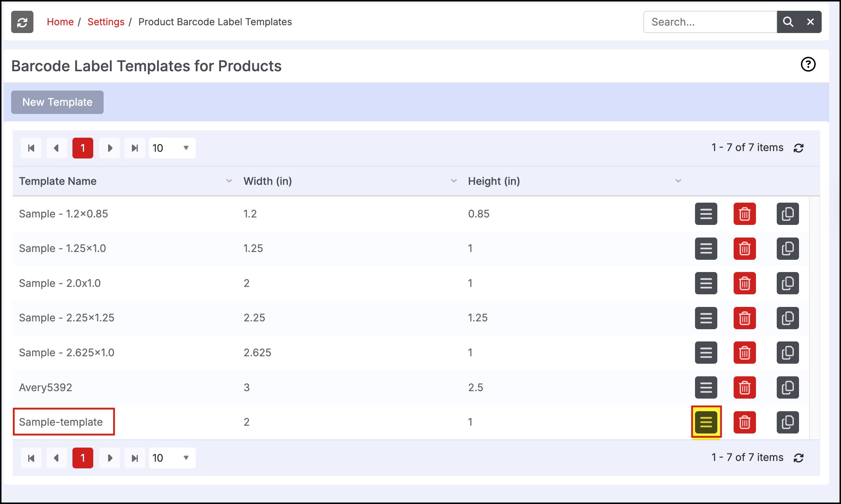
Task: Go to the Settings breadcrumb link
Action: (x=106, y=22)
